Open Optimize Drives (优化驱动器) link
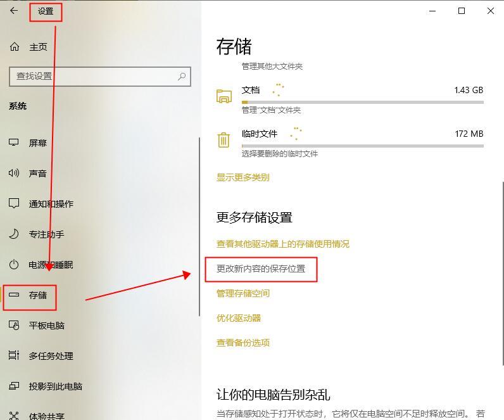The image size is (504, 420). pos(239,318)
